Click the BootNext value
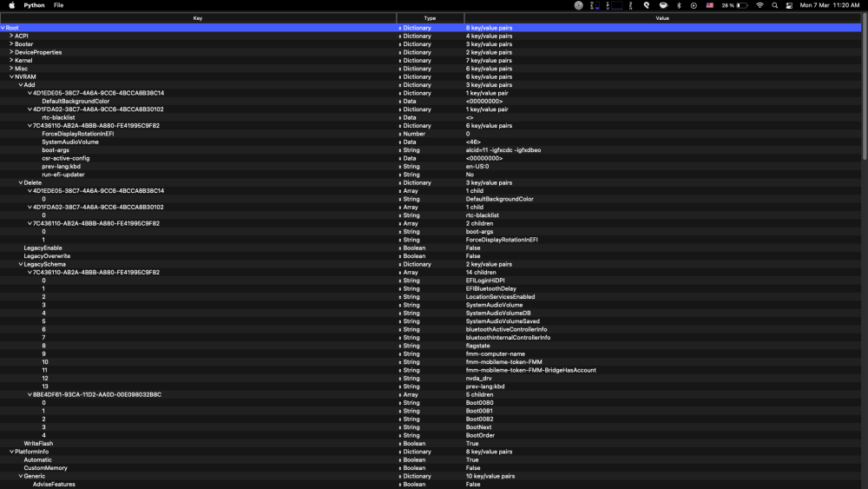 point(478,427)
